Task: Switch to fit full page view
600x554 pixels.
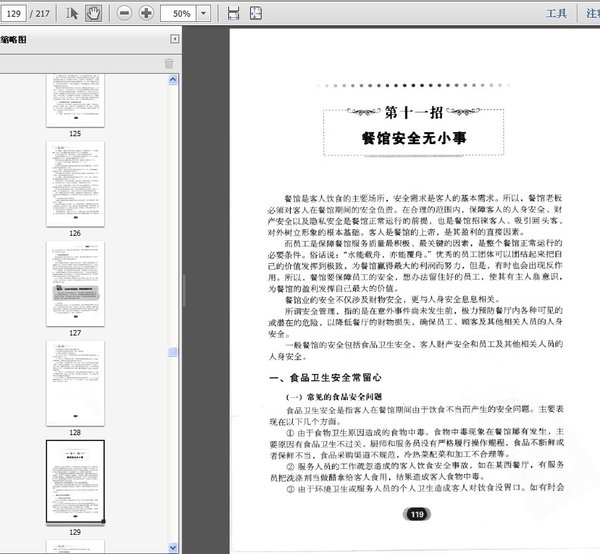Action: [256, 14]
